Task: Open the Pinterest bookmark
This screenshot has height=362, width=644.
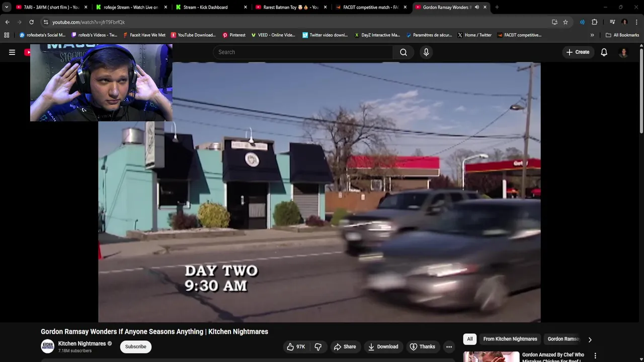Action: [x=234, y=35]
